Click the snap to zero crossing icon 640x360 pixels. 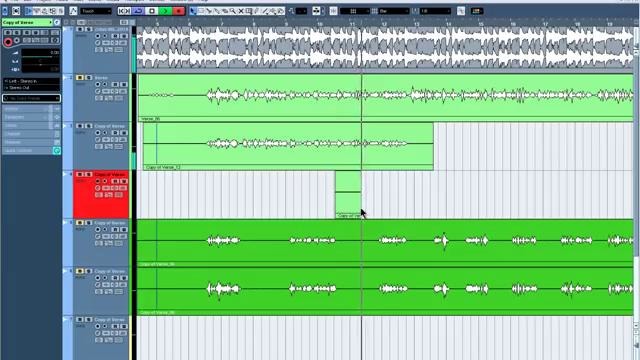461,11
